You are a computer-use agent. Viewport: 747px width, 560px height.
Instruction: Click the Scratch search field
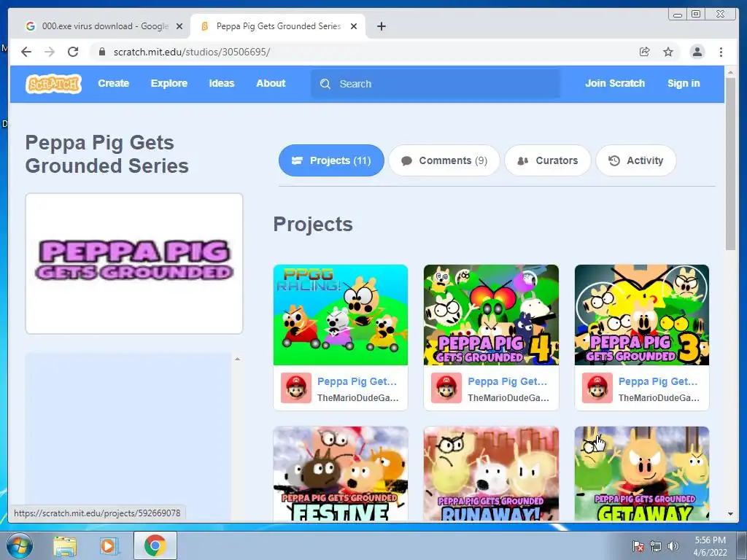436,84
